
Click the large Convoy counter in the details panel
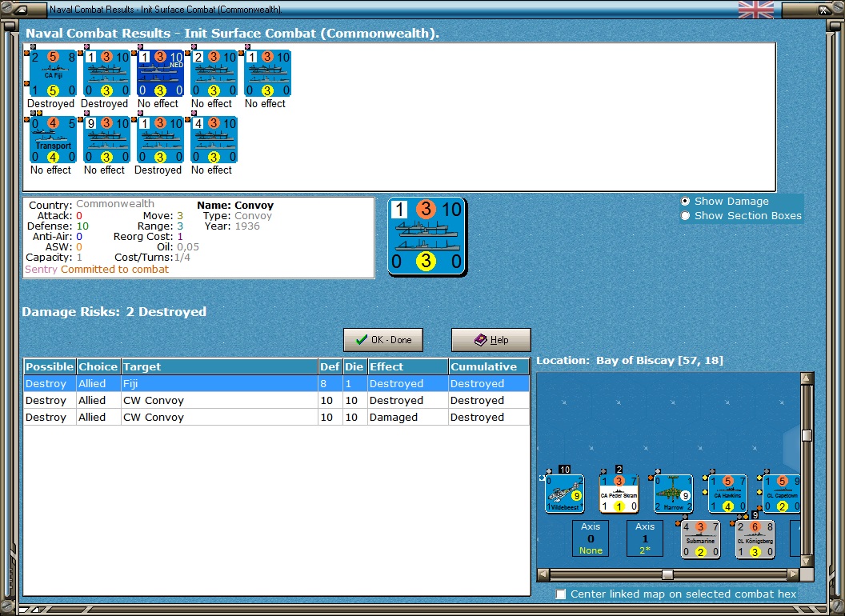[427, 237]
